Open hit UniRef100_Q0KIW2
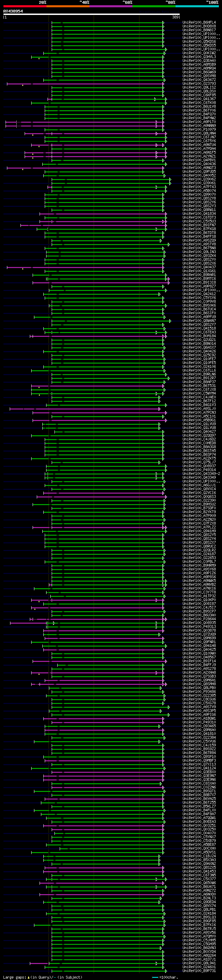The height and width of the screenshot is (980, 222). [199, 53]
